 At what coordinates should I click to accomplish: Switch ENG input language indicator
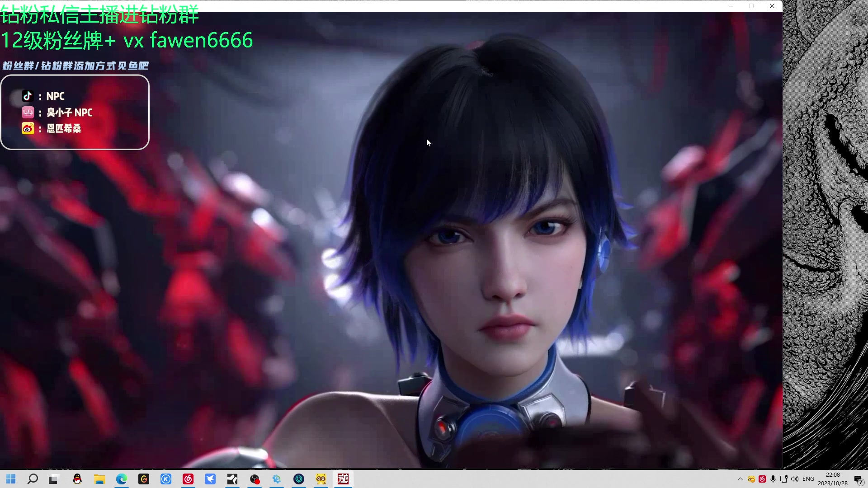tap(808, 479)
